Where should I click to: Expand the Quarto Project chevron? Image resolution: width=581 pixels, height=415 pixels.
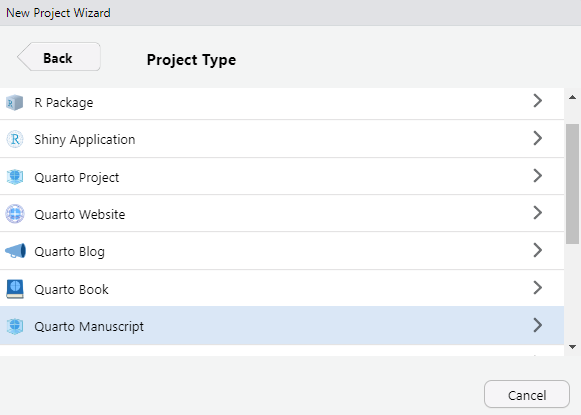pyautogui.click(x=538, y=176)
